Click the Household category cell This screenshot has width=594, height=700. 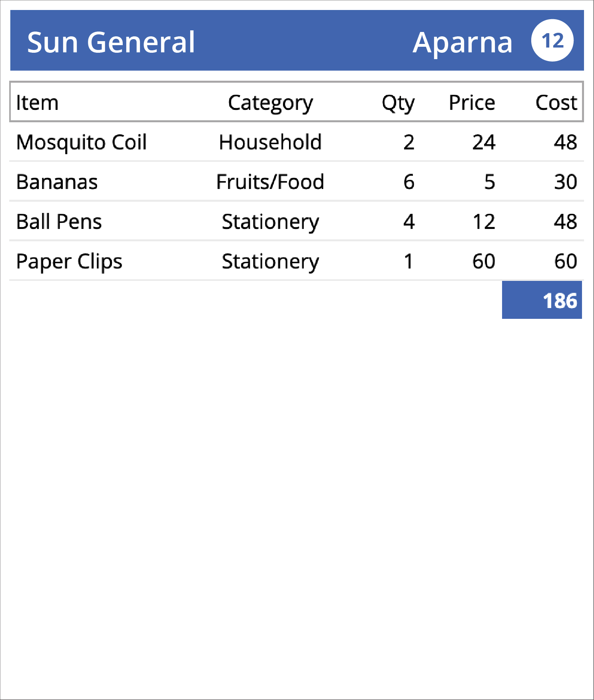[270, 142]
